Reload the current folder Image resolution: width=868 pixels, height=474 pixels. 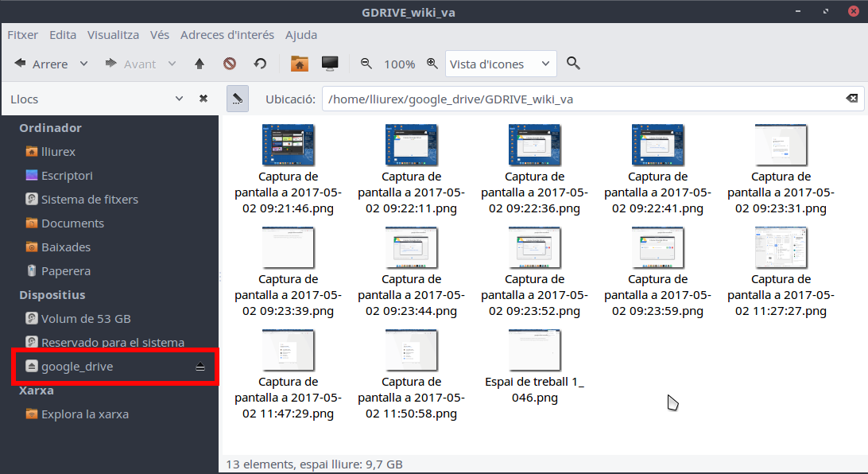[x=260, y=64]
